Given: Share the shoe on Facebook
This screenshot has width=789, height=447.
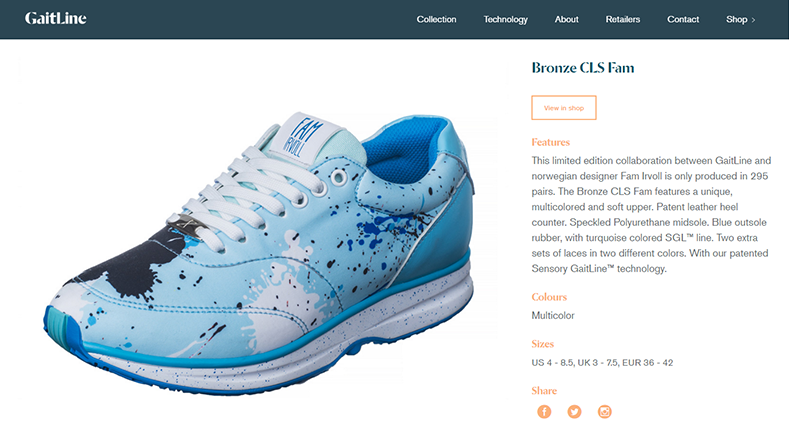Looking at the screenshot, I should [544, 412].
